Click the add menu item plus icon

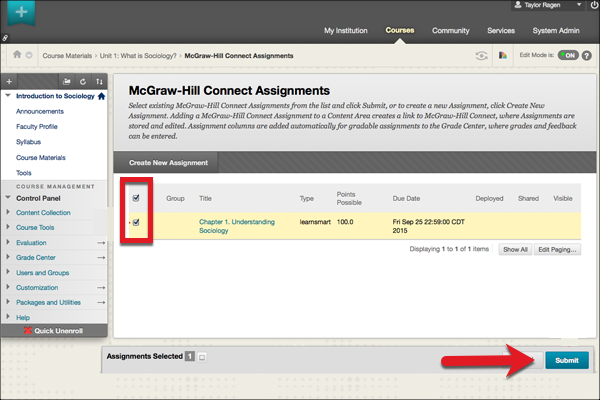10,80
